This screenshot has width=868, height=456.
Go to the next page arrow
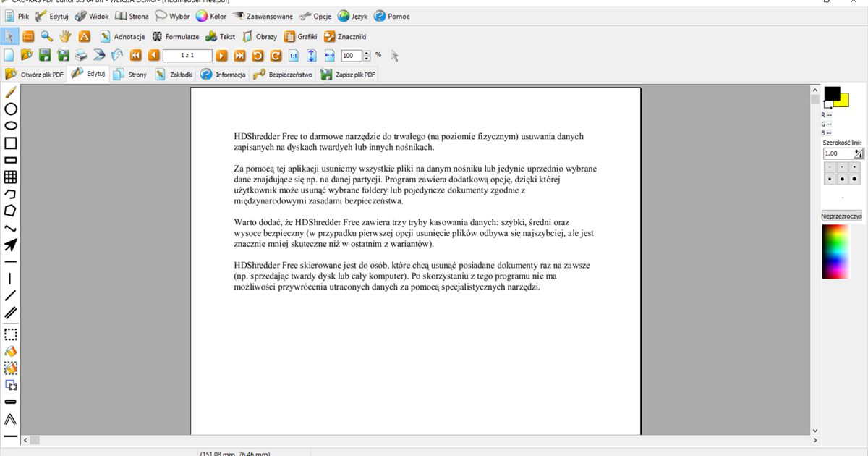221,56
